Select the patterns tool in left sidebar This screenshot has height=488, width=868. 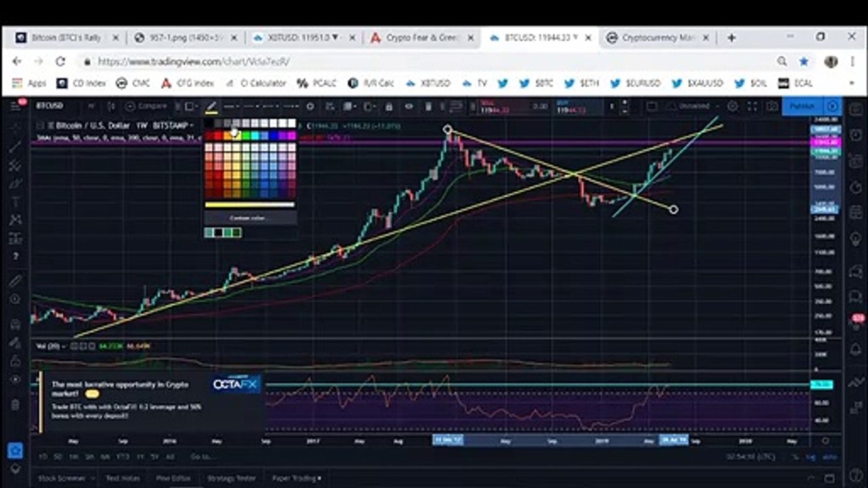click(x=16, y=220)
